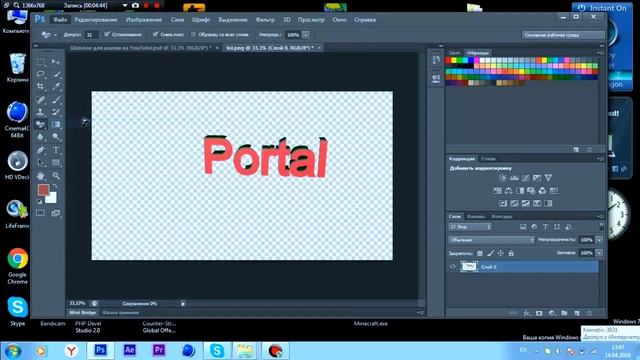The image size is (640, 360).
Task: Select the Horizontal Type tool
Action: coord(56,150)
